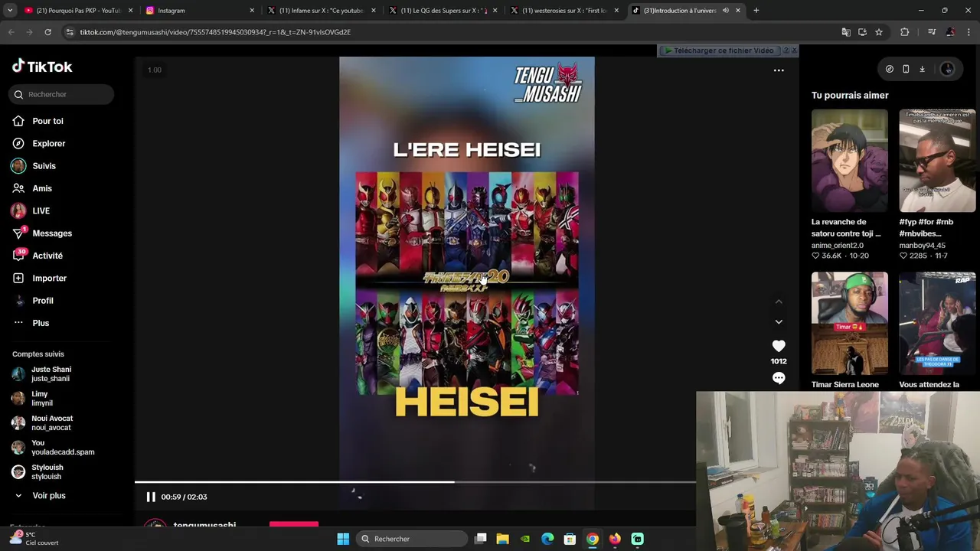Open Windows Start menu
The image size is (980, 551).
point(343,539)
